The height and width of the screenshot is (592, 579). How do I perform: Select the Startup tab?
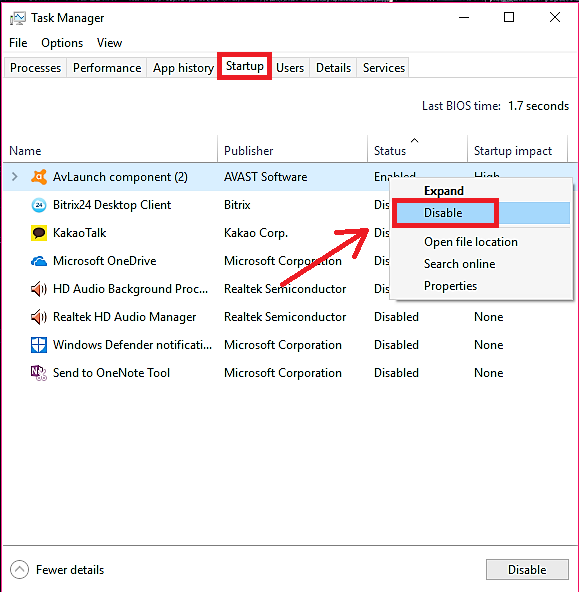pos(245,66)
